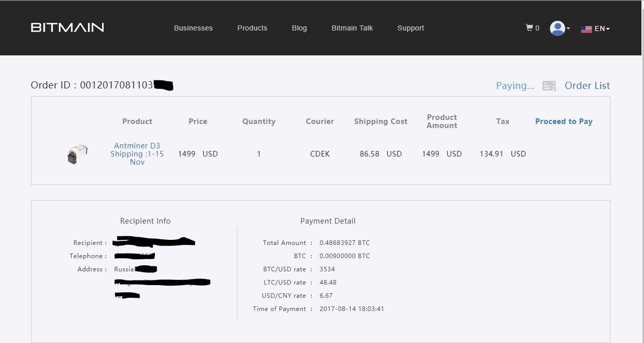Open the Blog page

299,28
